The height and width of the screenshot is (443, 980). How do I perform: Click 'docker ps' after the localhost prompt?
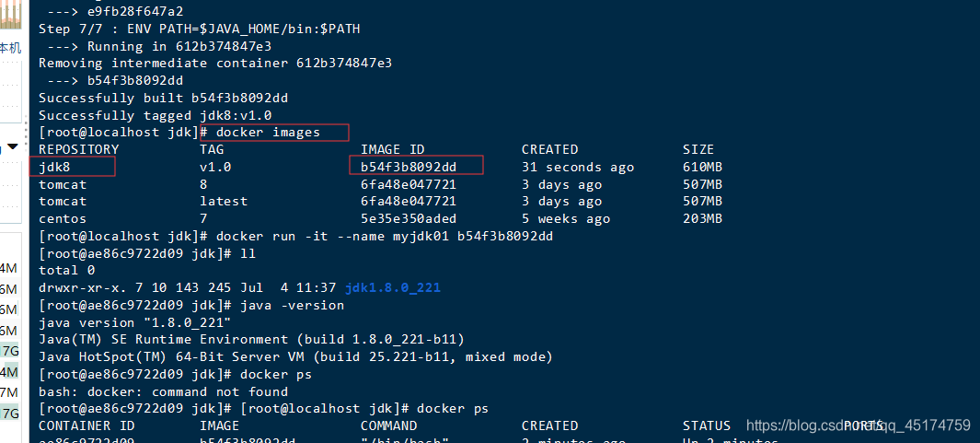[453, 409]
